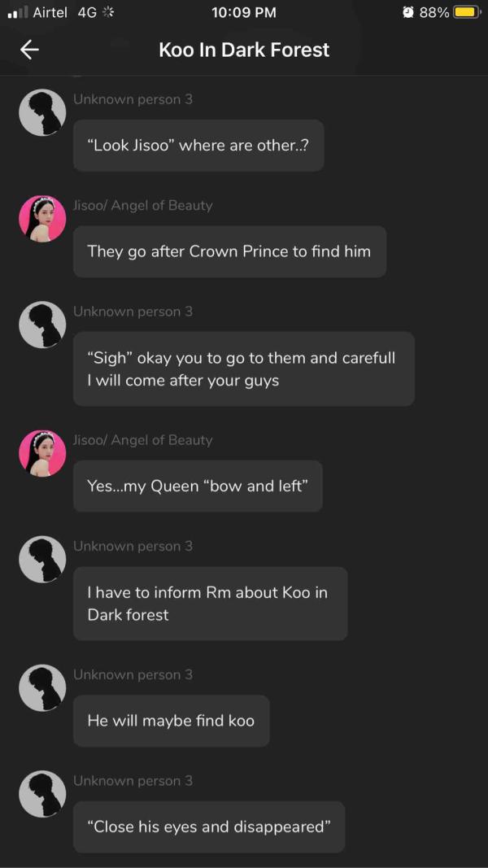Tap the battery icon in status bar
The height and width of the screenshot is (868, 488).
tap(466, 12)
